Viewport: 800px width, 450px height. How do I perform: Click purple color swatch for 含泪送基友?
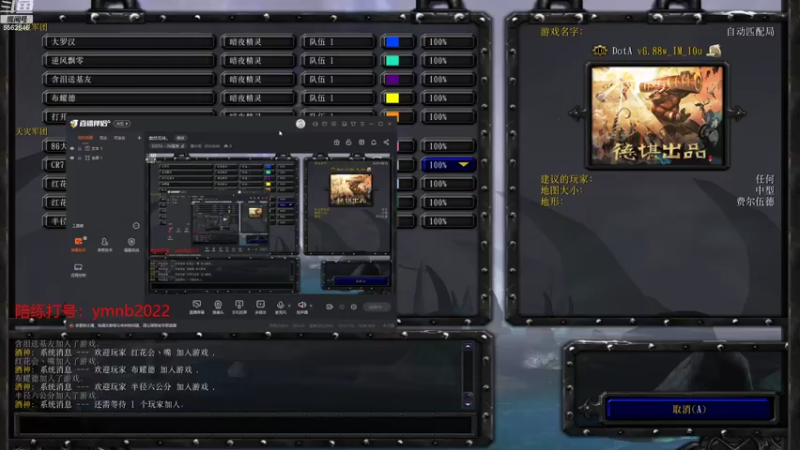[393, 80]
